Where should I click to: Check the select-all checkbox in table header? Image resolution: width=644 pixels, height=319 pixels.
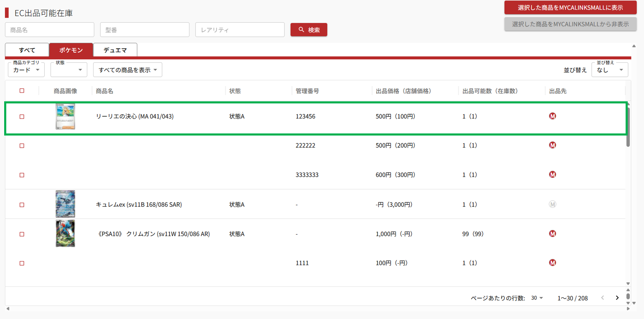[22, 90]
